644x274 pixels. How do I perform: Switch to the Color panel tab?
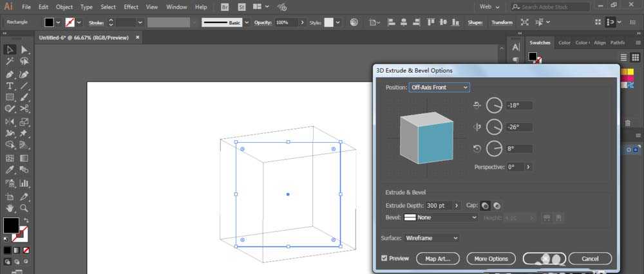pos(564,42)
